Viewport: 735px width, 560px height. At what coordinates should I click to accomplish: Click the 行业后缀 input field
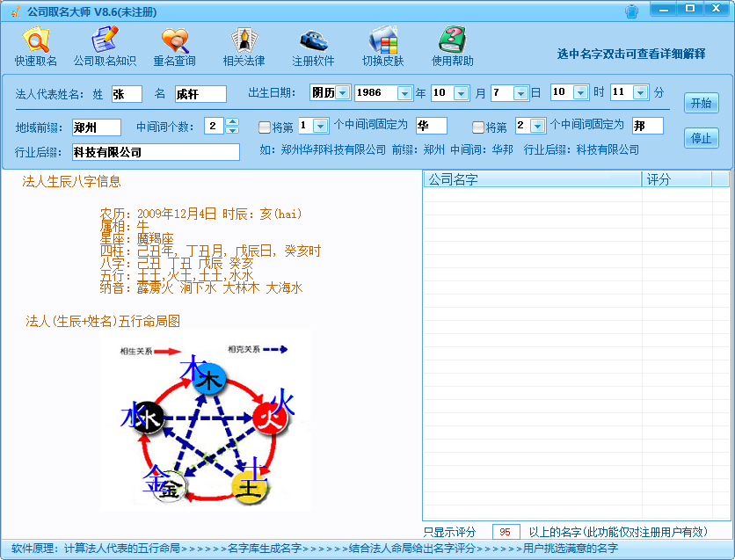tap(156, 152)
